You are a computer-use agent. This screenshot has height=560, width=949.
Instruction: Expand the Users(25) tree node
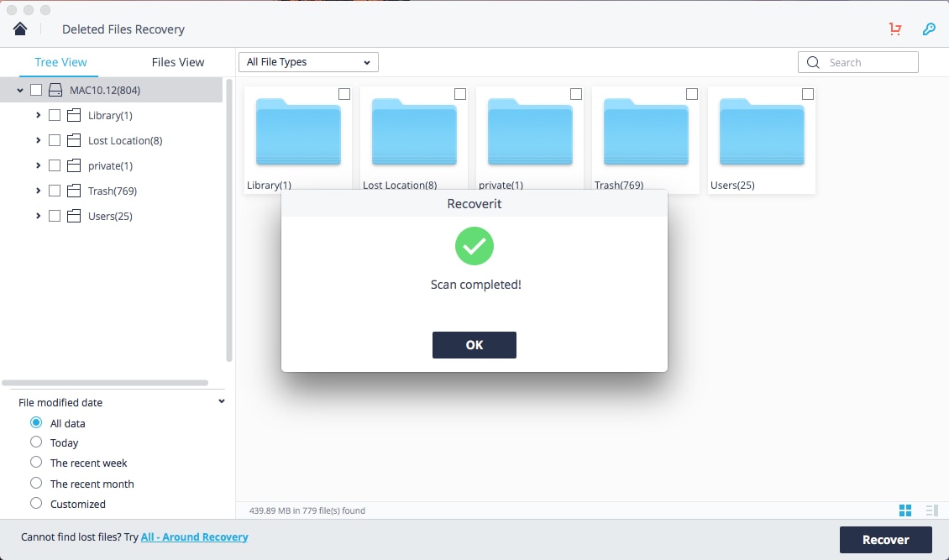pyautogui.click(x=38, y=216)
